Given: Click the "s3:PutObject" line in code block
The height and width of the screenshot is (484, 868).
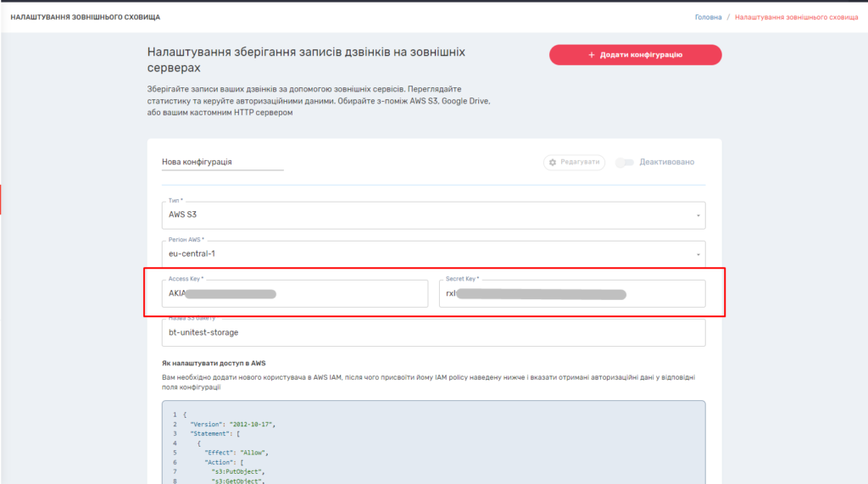Looking at the screenshot, I should (238, 470).
